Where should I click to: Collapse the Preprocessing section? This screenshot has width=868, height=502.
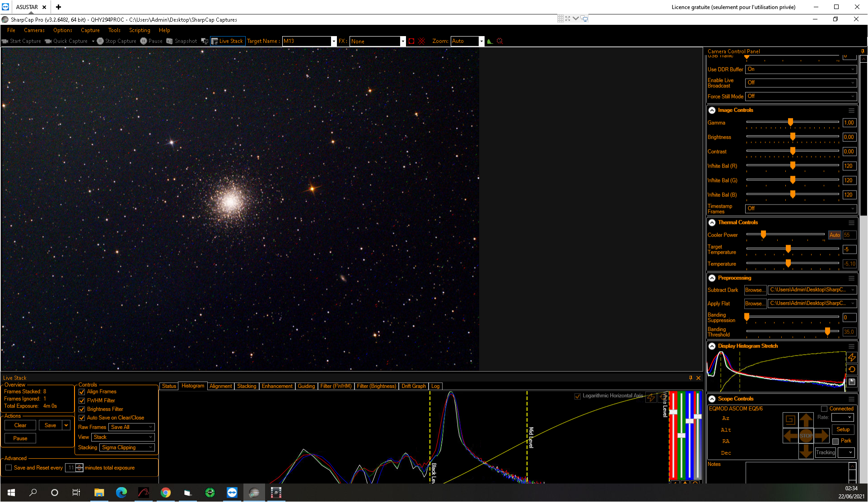point(712,278)
